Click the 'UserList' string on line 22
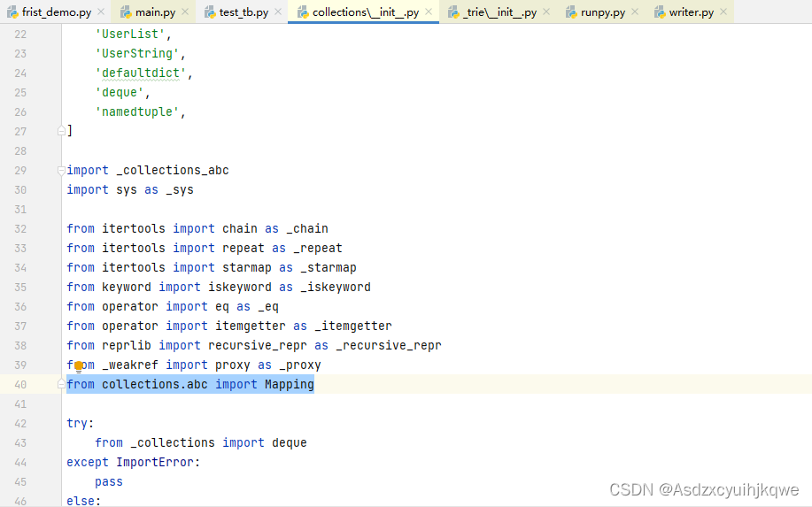Image resolution: width=812 pixels, height=507 pixels. [x=130, y=35]
